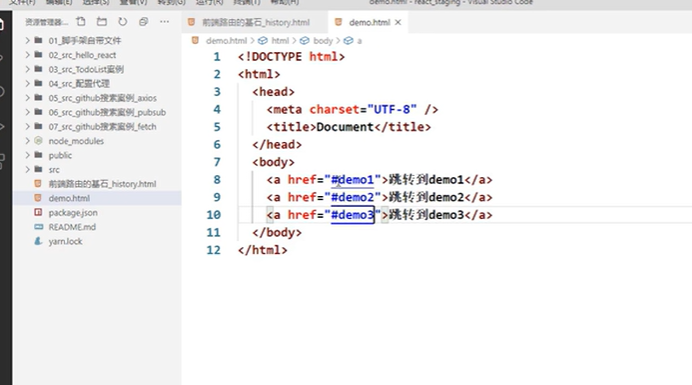692x385 pixels.
Task: Click the node_modules folder icon
Action: (x=38, y=141)
